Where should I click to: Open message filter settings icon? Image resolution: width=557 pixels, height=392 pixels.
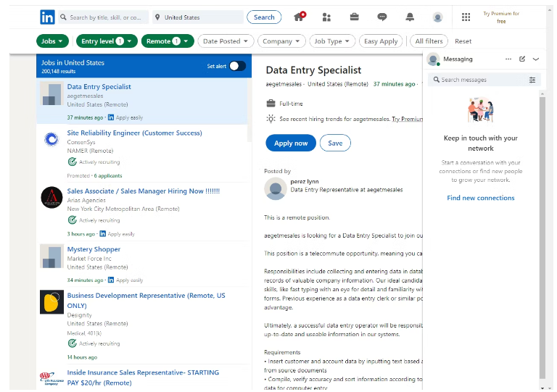(532, 80)
